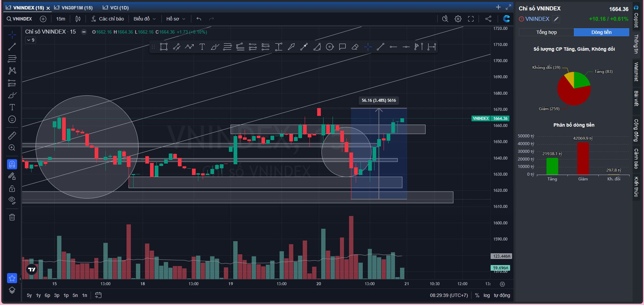Open the candlestick chart type menu
644x305 pixels.
click(x=78, y=19)
